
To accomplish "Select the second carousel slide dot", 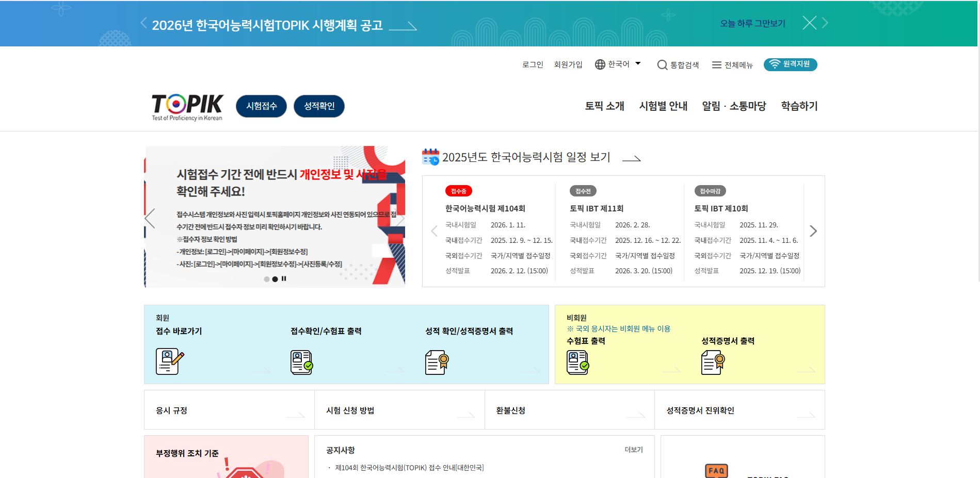I will pos(275,279).
